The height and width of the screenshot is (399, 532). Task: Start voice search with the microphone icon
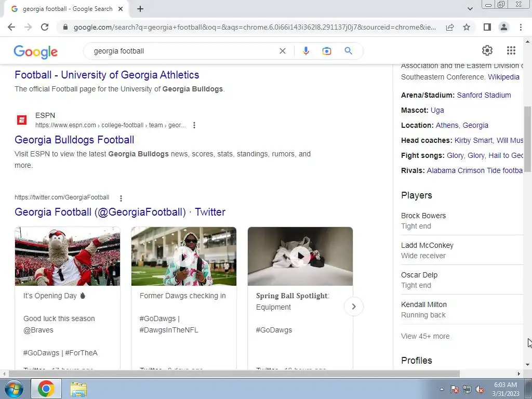[305, 51]
